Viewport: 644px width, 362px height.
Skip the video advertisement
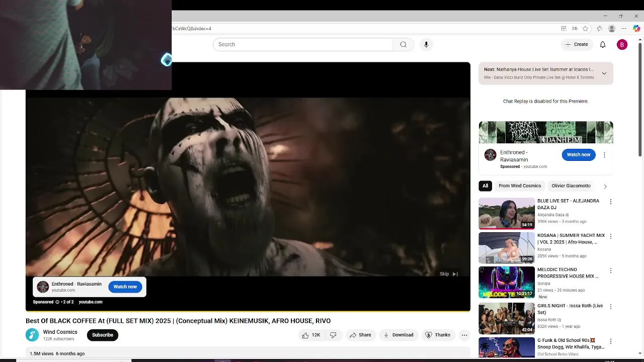[449, 274]
